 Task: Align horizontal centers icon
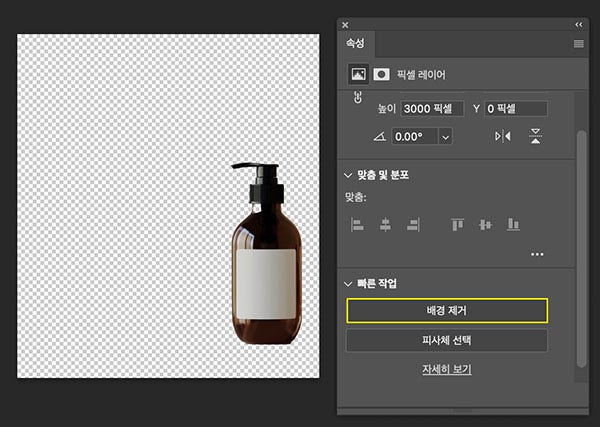tap(385, 225)
